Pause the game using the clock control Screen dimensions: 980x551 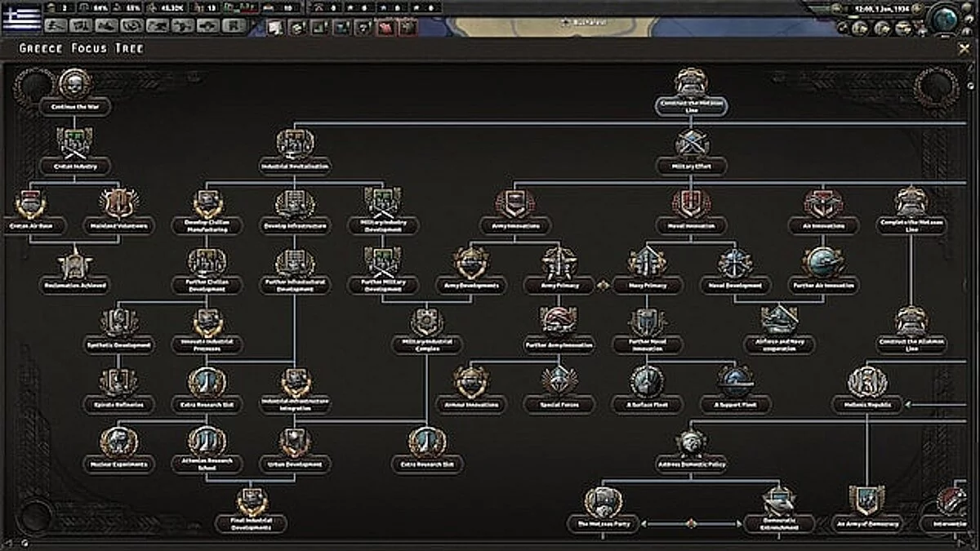click(836, 9)
